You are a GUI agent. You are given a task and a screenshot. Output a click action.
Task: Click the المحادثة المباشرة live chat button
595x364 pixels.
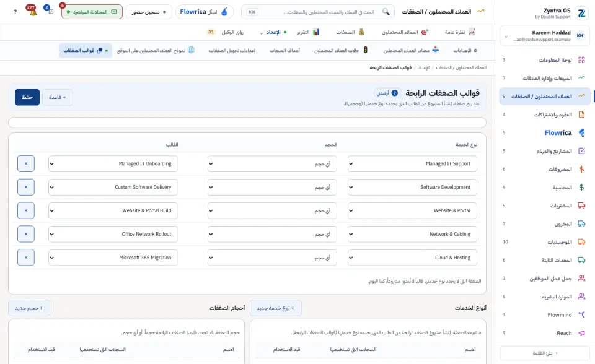coord(92,12)
